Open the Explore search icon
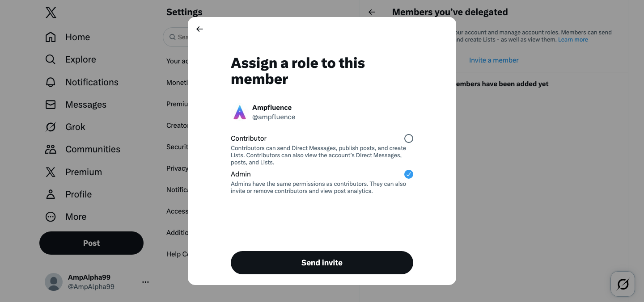Screen dimensions: 644x302 51,59
